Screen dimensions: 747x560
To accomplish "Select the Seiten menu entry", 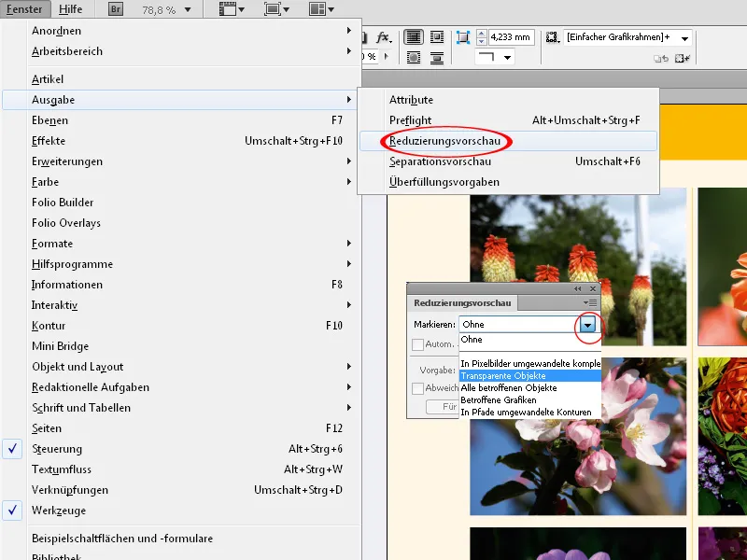I will click(x=181, y=428).
